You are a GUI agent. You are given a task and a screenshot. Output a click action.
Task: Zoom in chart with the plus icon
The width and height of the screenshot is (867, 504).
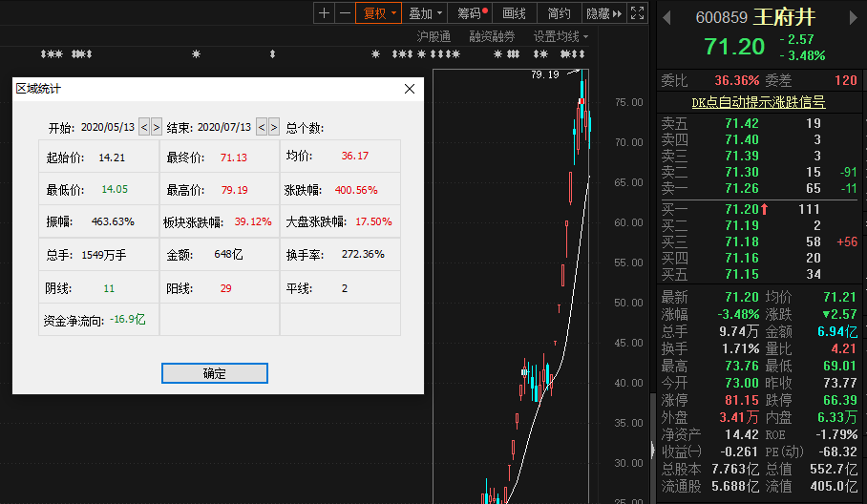click(x=324, y=12)
